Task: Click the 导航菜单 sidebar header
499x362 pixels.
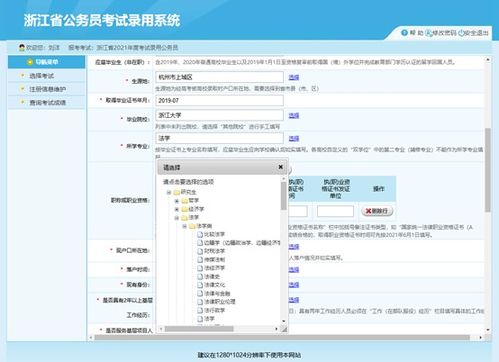Action: coord(47,62)
